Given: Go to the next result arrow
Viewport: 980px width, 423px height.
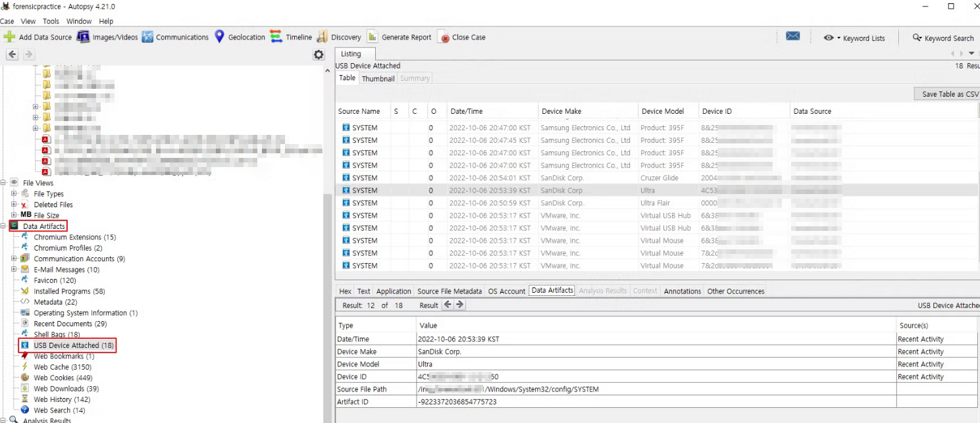Looking at the screenshot, I should pyautogui.click(x=460, y=305).
